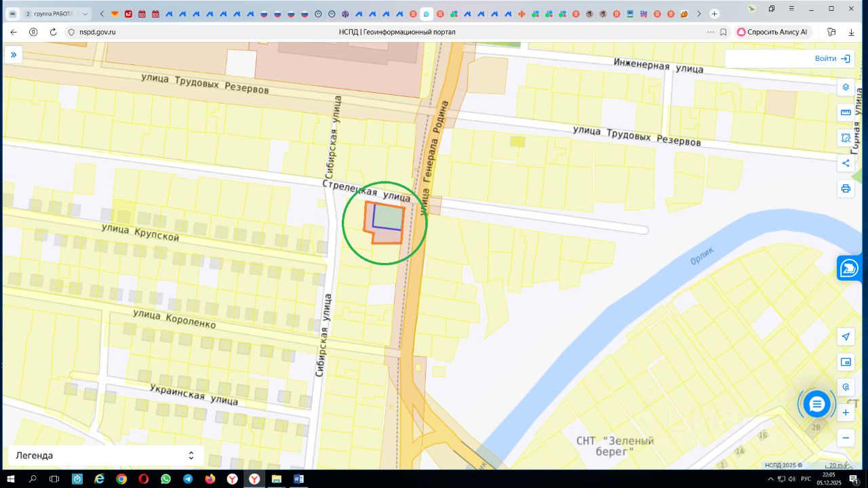
Task: Click the nspd.gov.ru address bar
Action: [203, 32]
